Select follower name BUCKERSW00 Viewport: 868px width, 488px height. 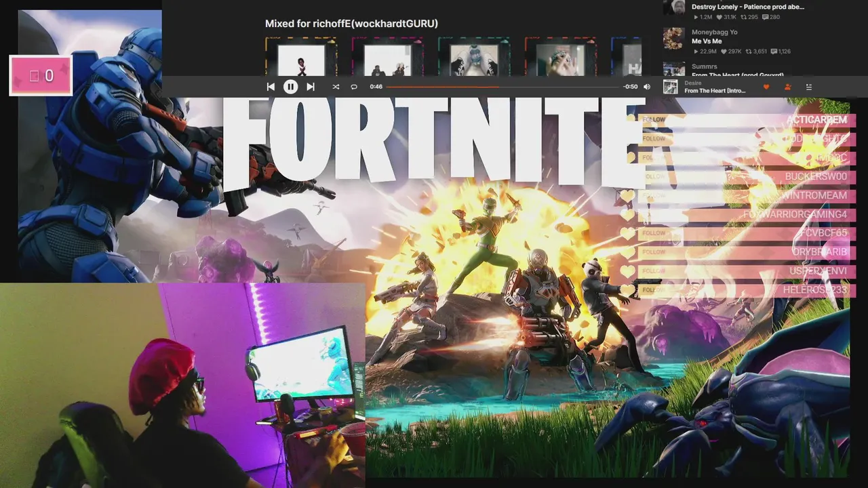[x=816, y=176]
